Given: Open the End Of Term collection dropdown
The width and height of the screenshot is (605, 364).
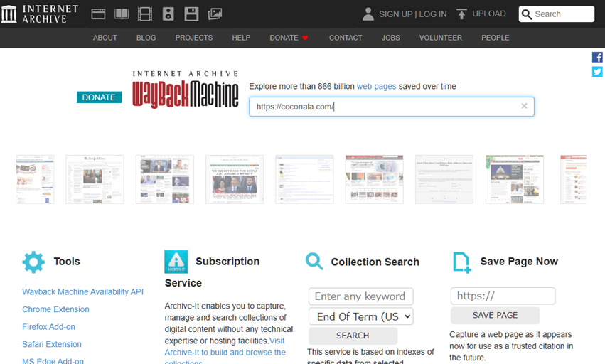Looking at the screenshot, I should [x=360, y=316].
